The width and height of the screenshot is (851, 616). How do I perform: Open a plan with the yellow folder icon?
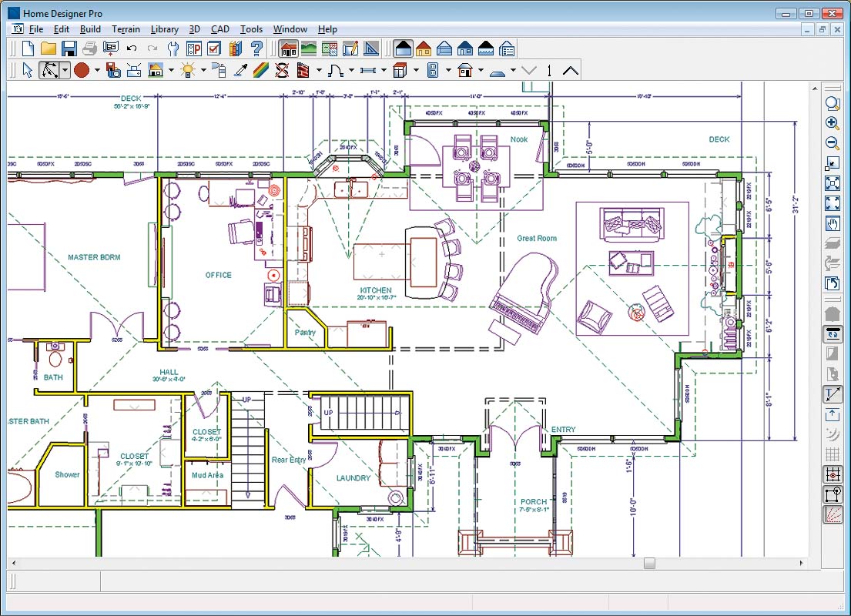click(x=49, y=49)
